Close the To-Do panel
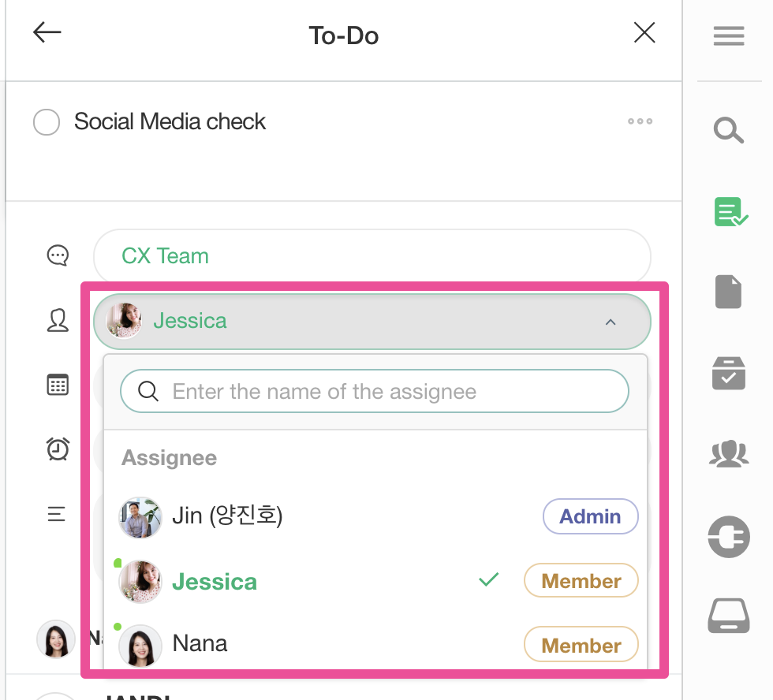 tap(644, 32)
